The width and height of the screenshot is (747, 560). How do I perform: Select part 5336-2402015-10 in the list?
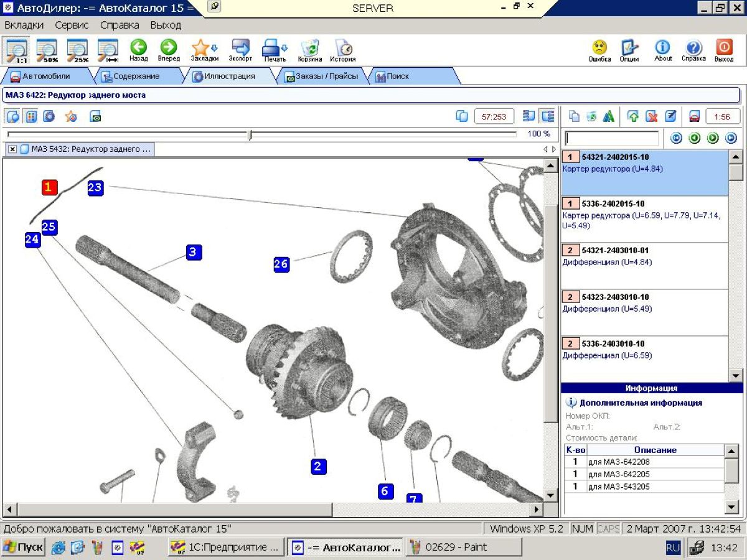pyautogui.click(x=644, y=220)
